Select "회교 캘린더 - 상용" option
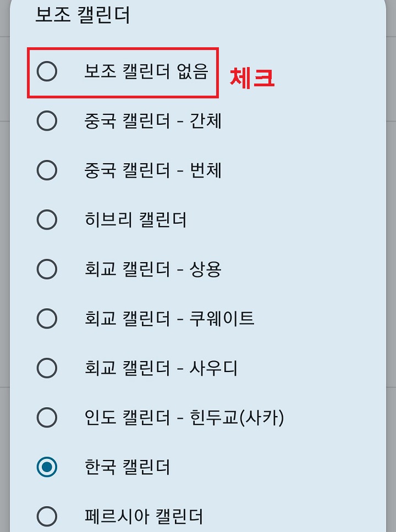The height and width of the screenshot is (532, 396). (46, 269)
